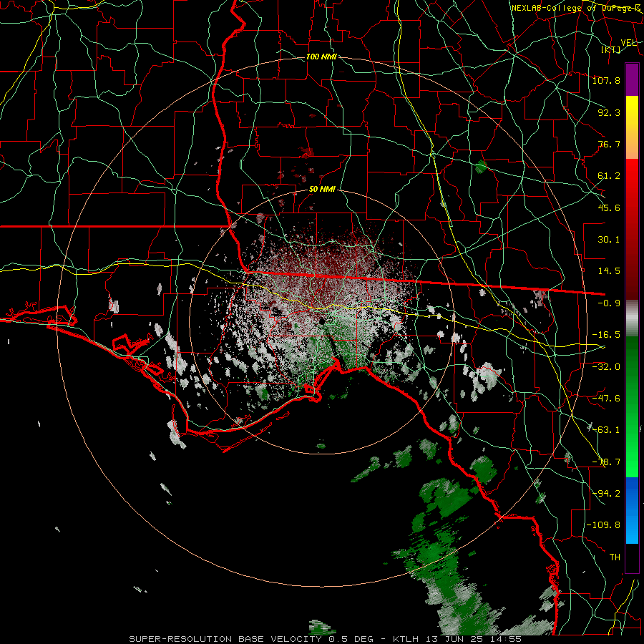The width and height of the screenshot is (644, 644).
Task: Click the 50 NMI range ring label
Action: tap(322, 190)
